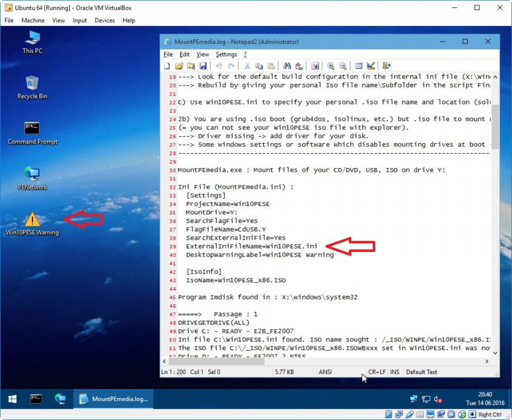Screen dimensions: 512x420
Task: Click the CR+LF line ending status field
Action: tap(377, 372)
